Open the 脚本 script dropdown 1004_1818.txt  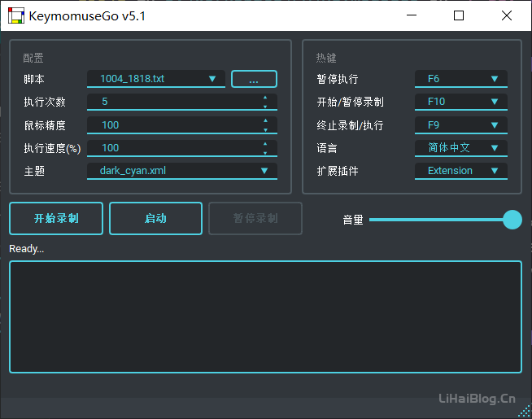tap(156, 79)
